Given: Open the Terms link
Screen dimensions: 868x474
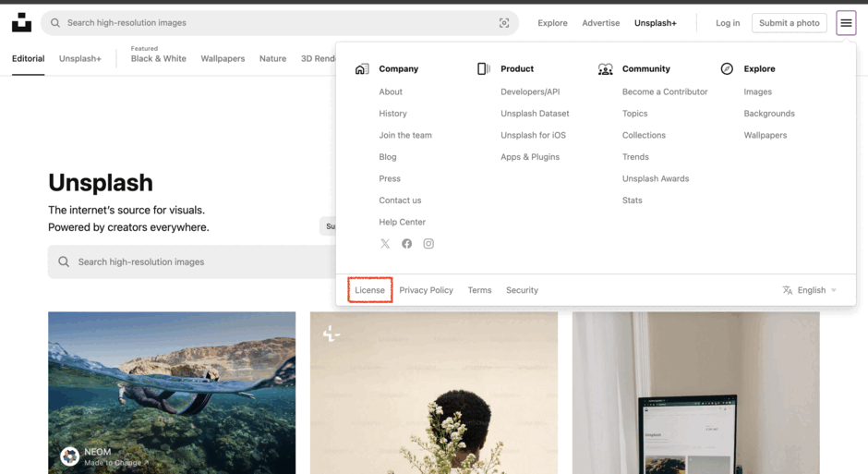Looking at the screenshot, I should 479,290.
